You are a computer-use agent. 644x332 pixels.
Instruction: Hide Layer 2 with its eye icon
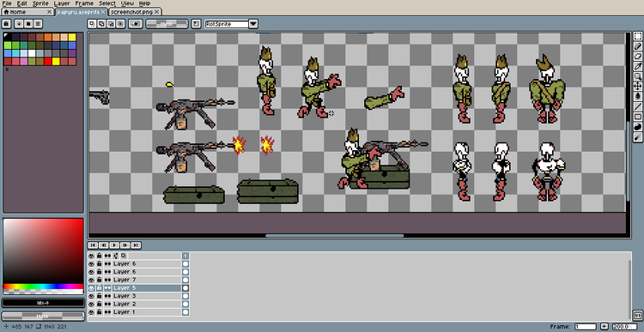pyautogui.click(x=91, y=304)
